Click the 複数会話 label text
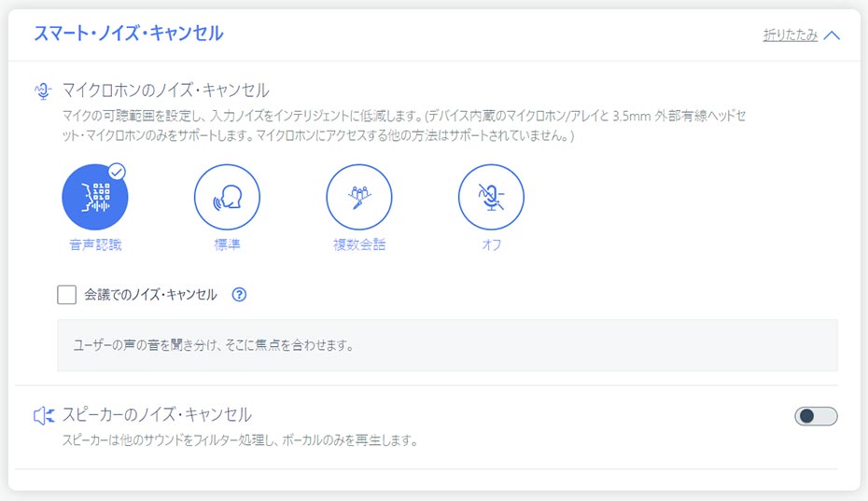Screen dimensions: 868x501 point(359,244)
